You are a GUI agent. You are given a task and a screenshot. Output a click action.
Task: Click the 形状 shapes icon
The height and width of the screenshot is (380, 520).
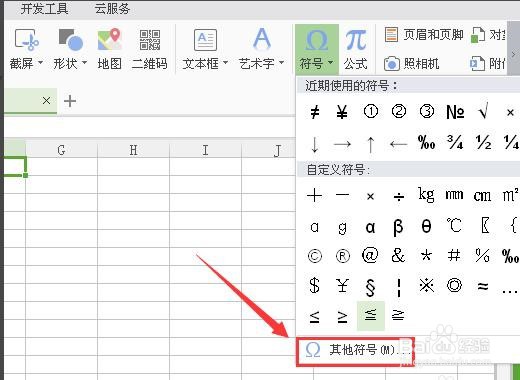coord(70,40)
